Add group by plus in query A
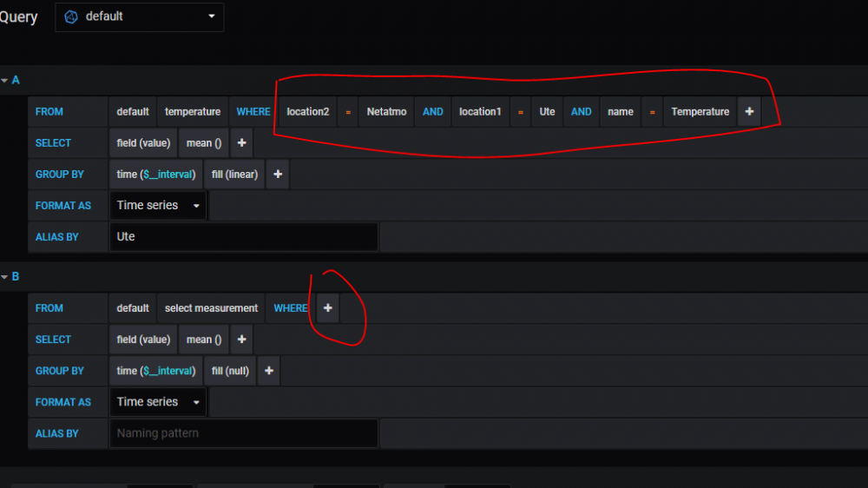868x488 pixels. click(x=278, y=175)
